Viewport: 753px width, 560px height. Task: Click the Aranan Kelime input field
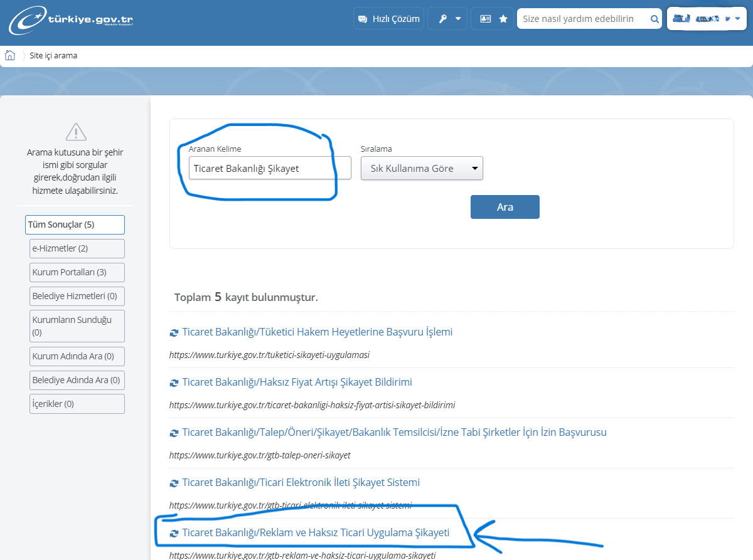270,168
